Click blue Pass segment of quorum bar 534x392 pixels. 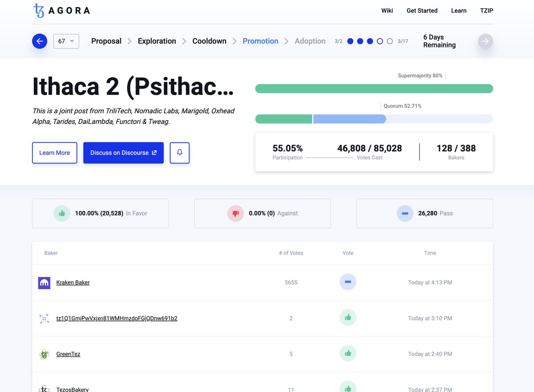(349, 119)
